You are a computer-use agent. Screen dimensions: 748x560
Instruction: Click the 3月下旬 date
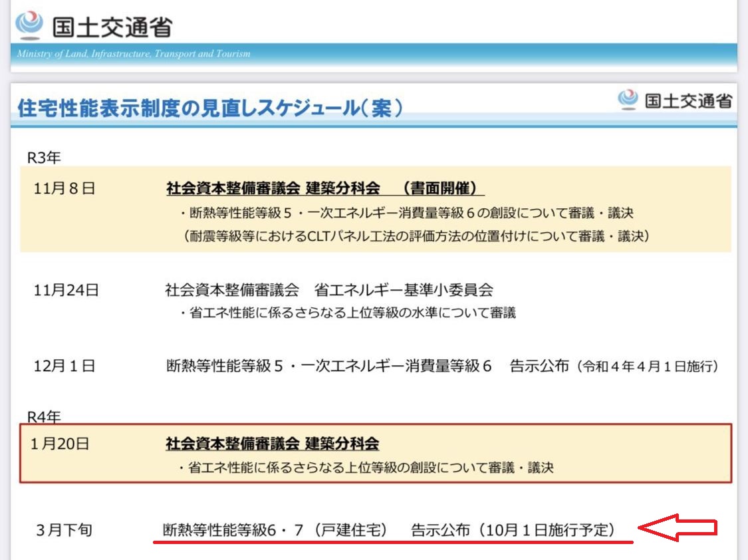64,530
